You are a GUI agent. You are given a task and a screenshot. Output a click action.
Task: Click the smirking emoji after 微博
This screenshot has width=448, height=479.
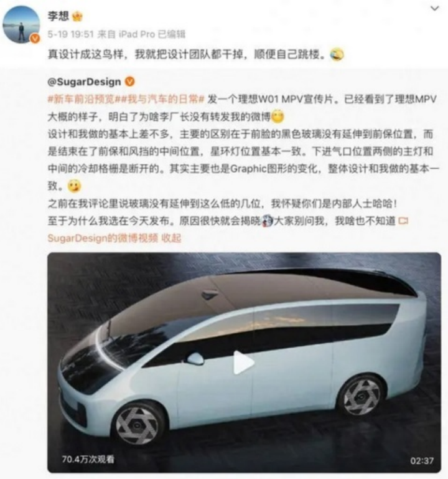[278, 116]
